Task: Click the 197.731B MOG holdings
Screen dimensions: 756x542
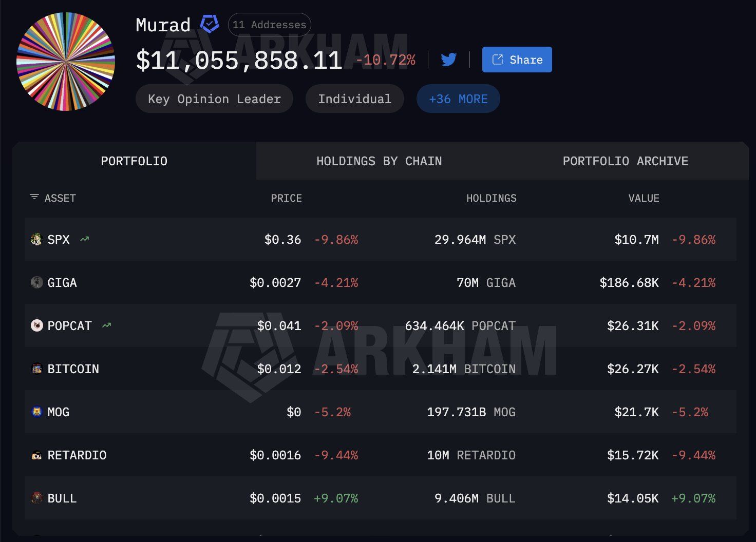Action: click(x=471, y=412)
